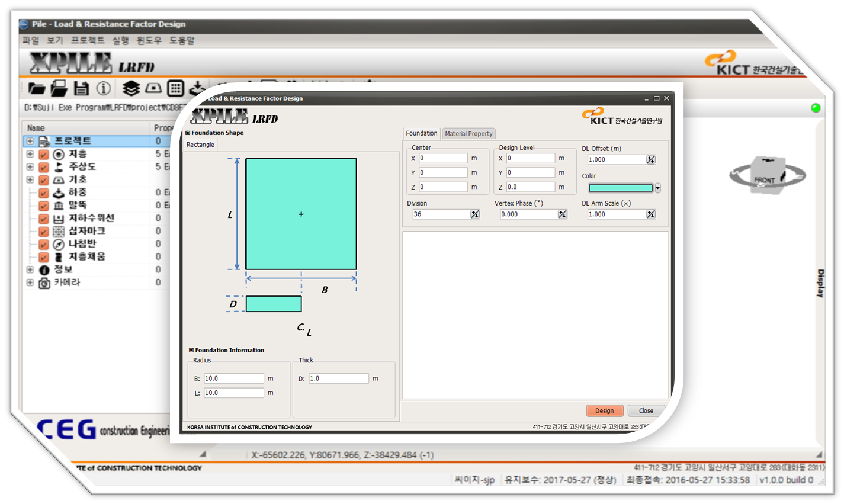Click the Name column header
The width and height of the screenshot is (844, 504).
pos(86,128)
